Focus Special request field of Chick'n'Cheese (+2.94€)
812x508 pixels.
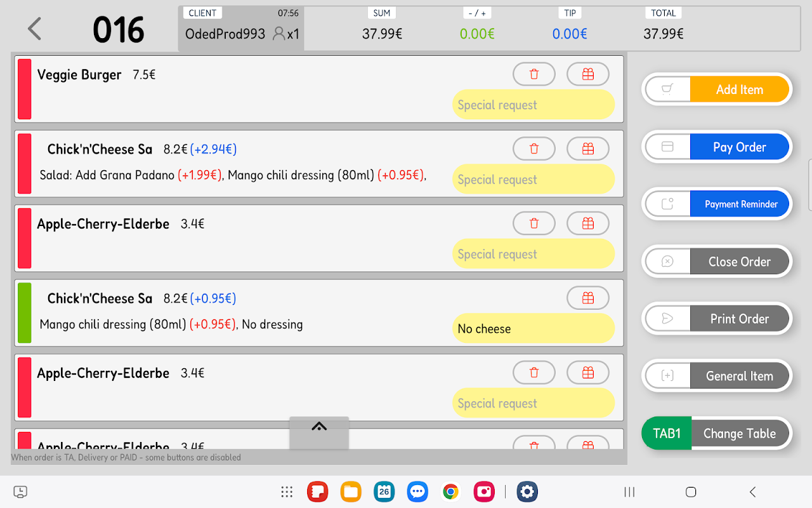point(534,180)
